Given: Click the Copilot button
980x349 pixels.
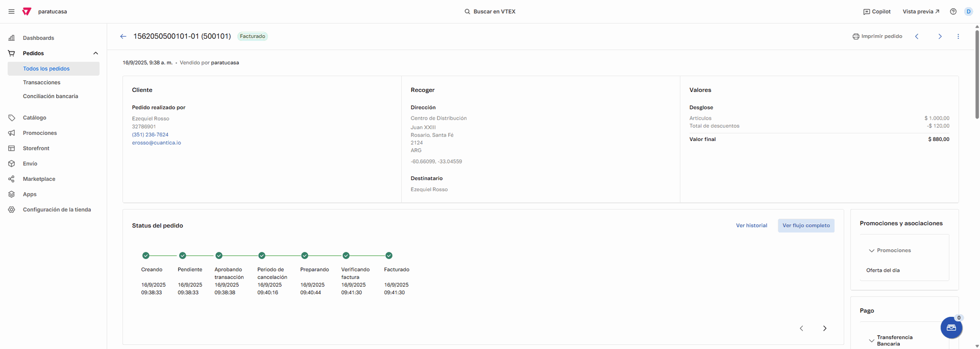Looking at the screenshot, I should point(876,11).
